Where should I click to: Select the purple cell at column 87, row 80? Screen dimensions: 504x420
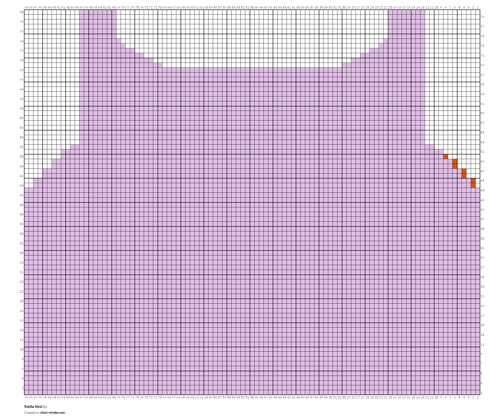pyautogui.click(x=82, y=12)
